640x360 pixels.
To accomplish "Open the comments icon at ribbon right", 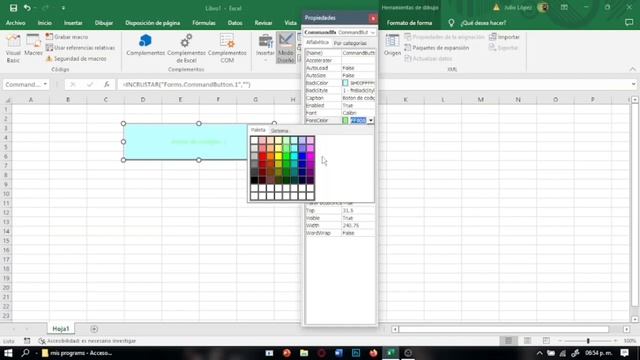I will [629, 23].
